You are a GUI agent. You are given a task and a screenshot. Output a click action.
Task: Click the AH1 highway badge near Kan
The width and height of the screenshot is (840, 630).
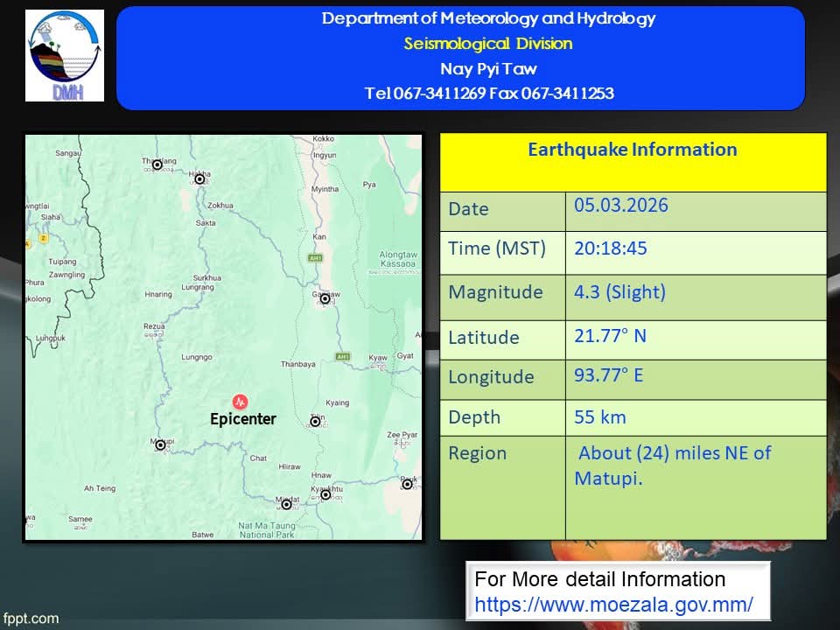point(315,258)
